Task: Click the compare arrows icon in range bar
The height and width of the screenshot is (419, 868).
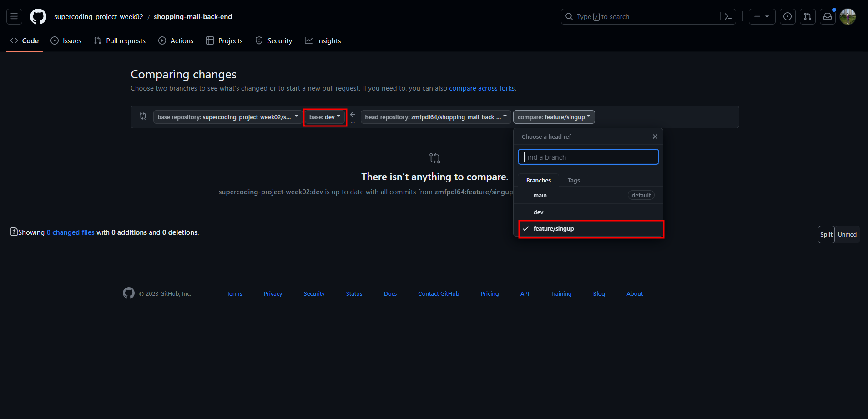Action: (x=143, y=116)
